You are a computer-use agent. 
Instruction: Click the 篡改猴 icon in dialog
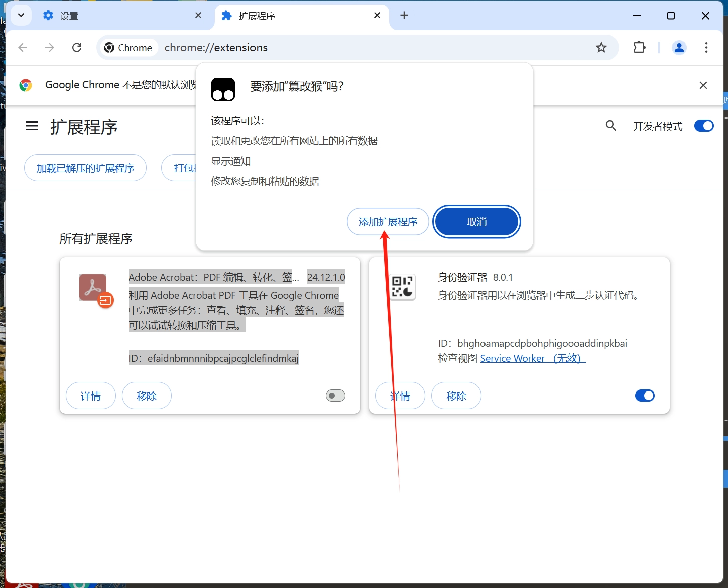click(x=223, y=89)
